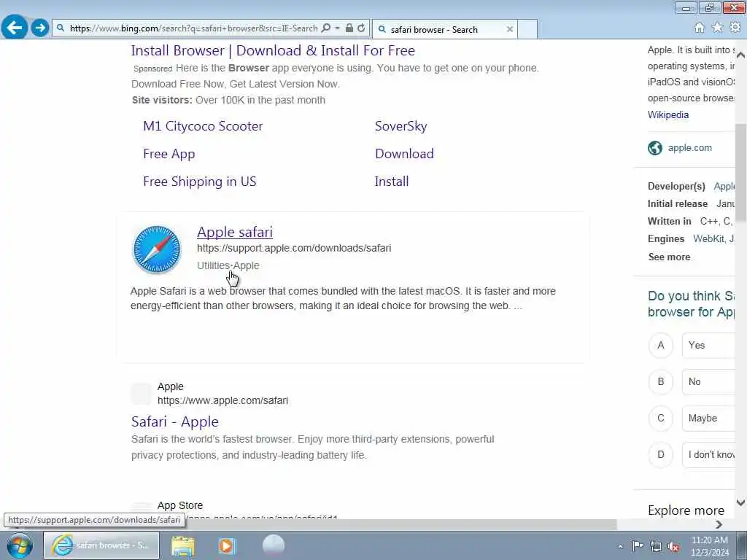
Task: Click the support.apple.com/downloads/safari URL text
Action: click(294, 248)
